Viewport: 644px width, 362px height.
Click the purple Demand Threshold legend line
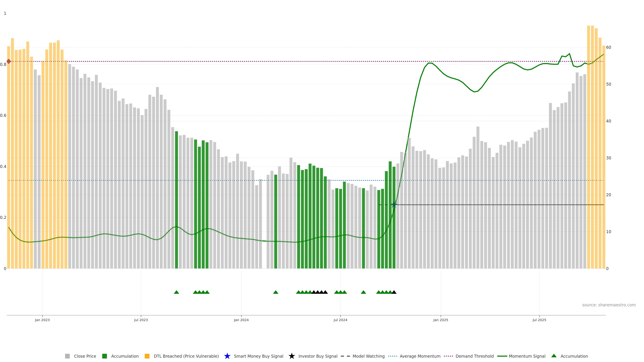click(x=448, y=356)
